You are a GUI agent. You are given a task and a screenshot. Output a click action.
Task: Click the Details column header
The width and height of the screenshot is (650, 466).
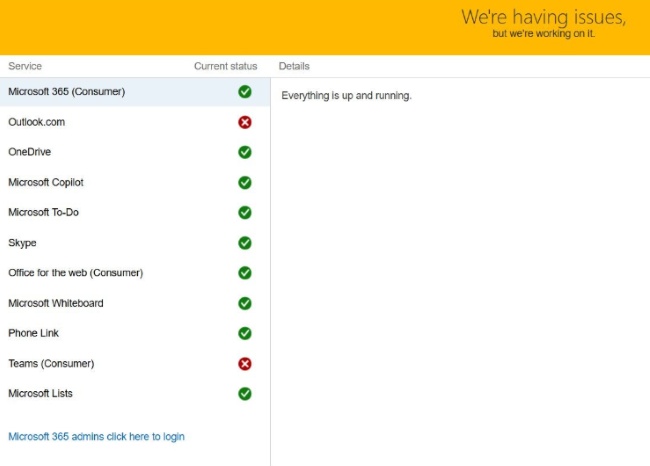coord(294,66)
